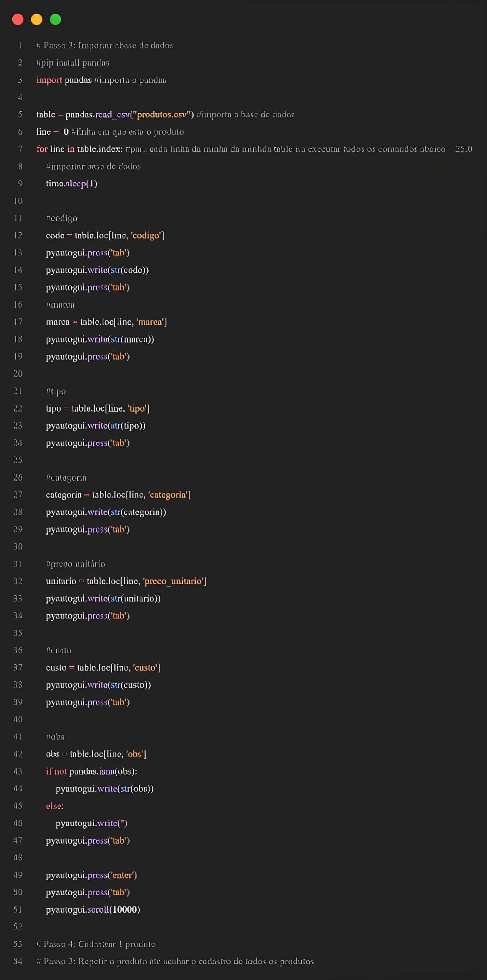Click the else keyword on line 45
Viewport: 487px width, 980px height.
[55, 806]
